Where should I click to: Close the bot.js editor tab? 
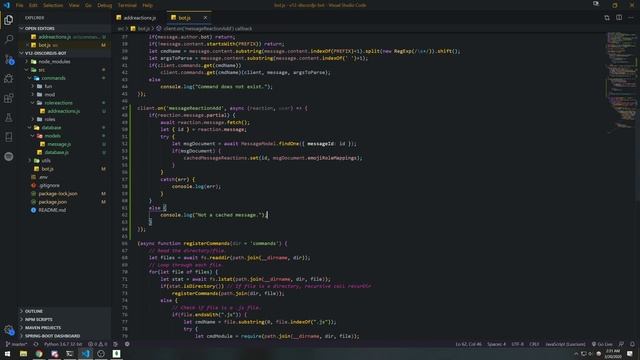pyautogui.click(x=205, y=18)
